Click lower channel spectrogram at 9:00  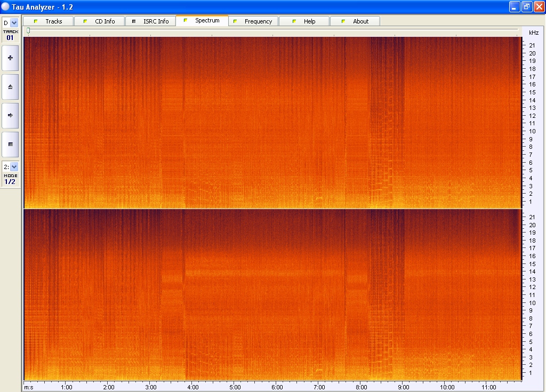coord(404,293)
